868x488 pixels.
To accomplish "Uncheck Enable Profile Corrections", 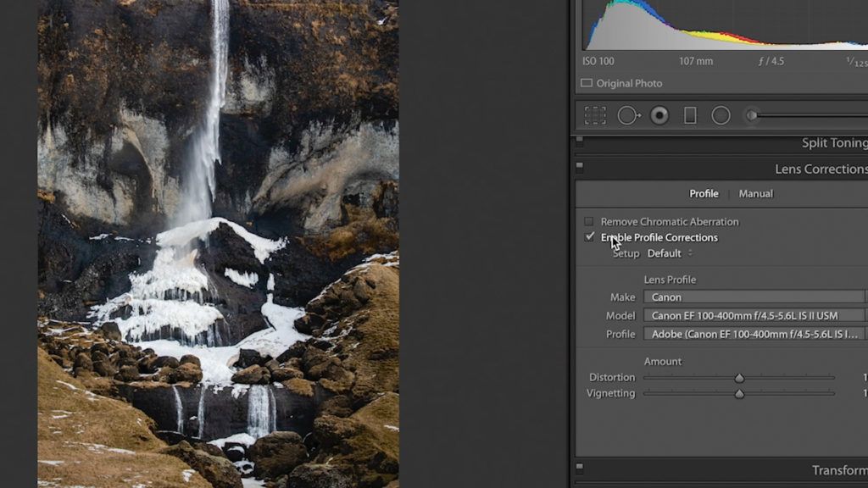I will click(590, 237).
